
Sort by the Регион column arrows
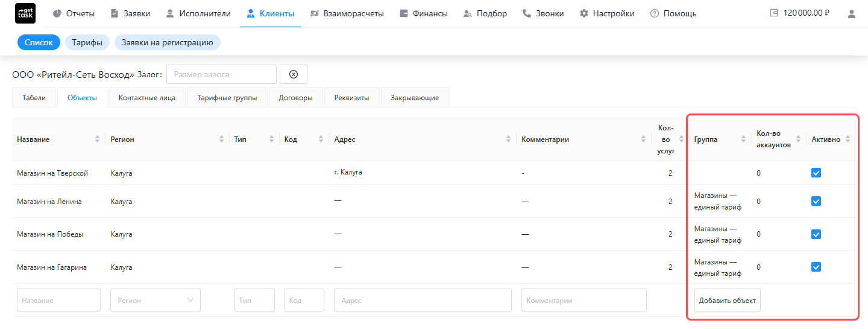(221, 139)
